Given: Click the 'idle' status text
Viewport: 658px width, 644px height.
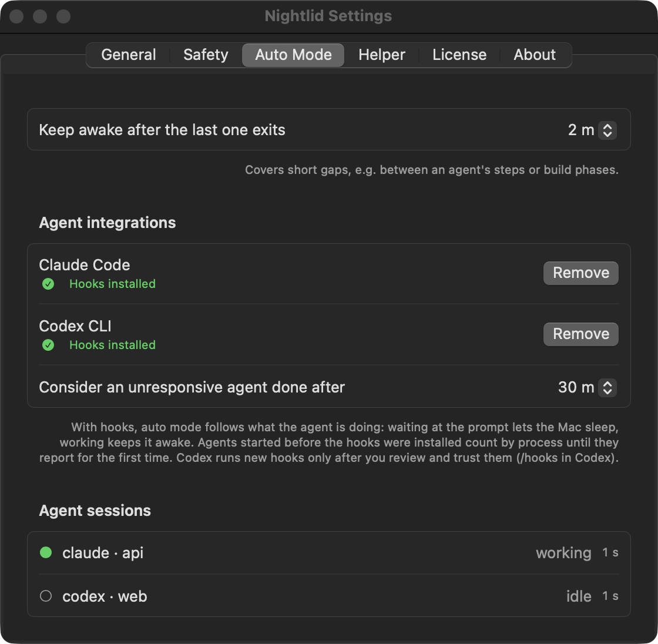Looking at the screenshot, I should pos(579,596).
